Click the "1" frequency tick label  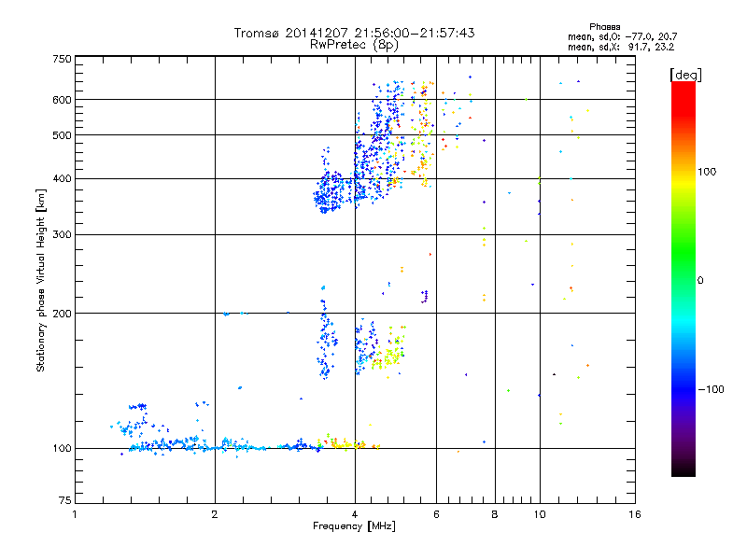tap(75, 514)
